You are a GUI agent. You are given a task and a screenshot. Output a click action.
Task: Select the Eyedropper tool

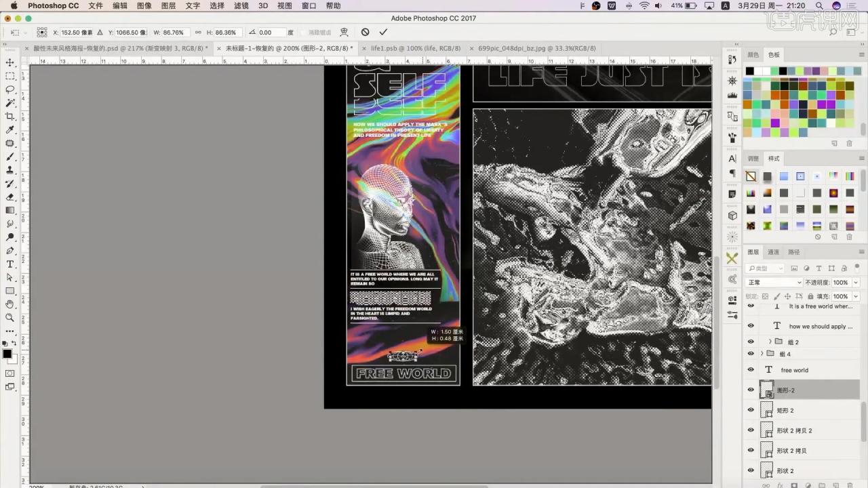(10, 129)
